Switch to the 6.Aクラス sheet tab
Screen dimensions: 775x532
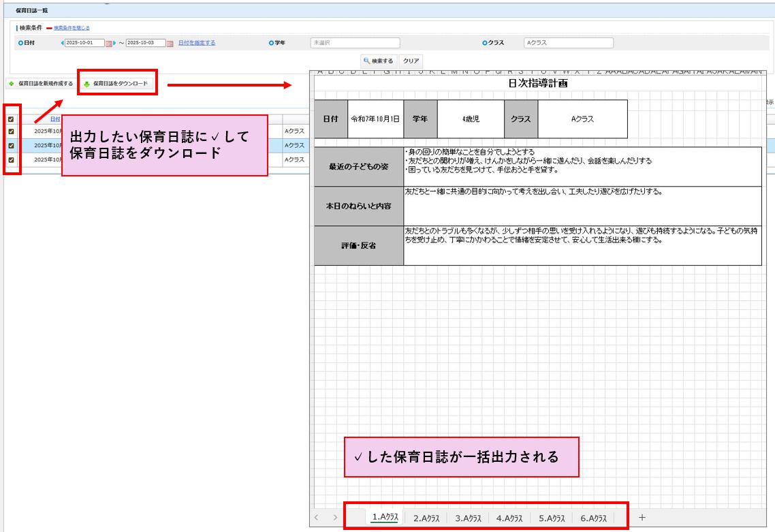pos(593,518)
